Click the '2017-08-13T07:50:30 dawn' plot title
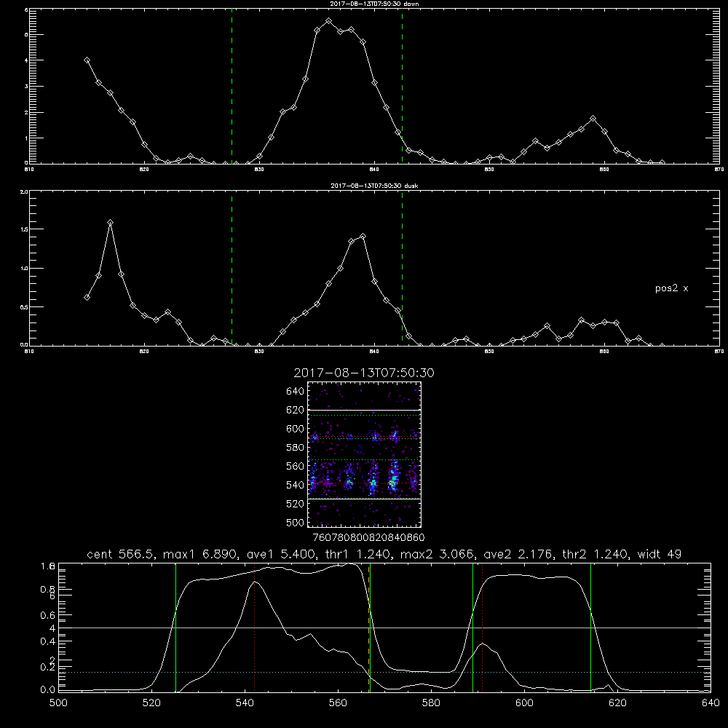The image size is (728, 728). point(374,4)
